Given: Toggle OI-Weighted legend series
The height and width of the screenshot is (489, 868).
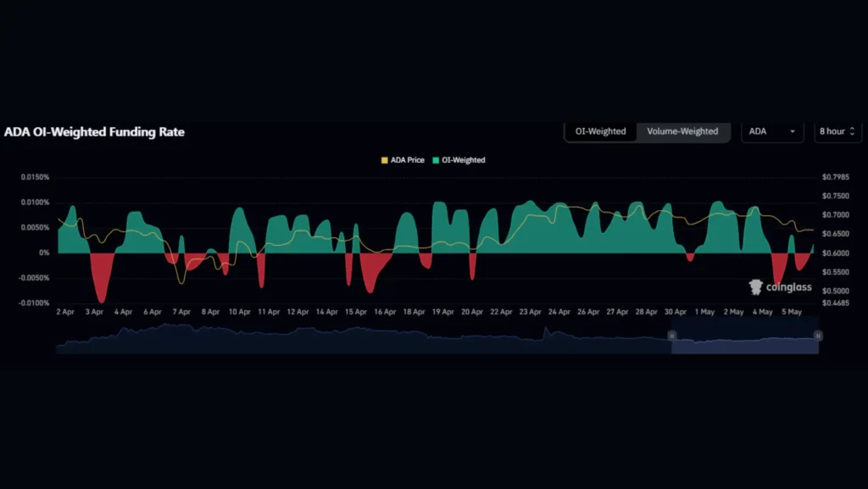Looking at the screenshot, I should click(459, 160).
